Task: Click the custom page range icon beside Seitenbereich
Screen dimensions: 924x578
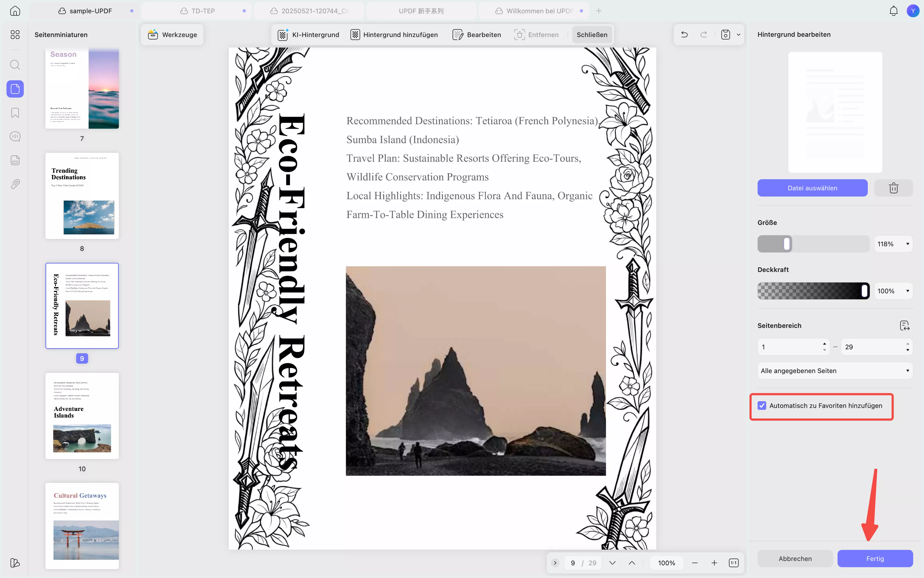Action: [904, 325]
